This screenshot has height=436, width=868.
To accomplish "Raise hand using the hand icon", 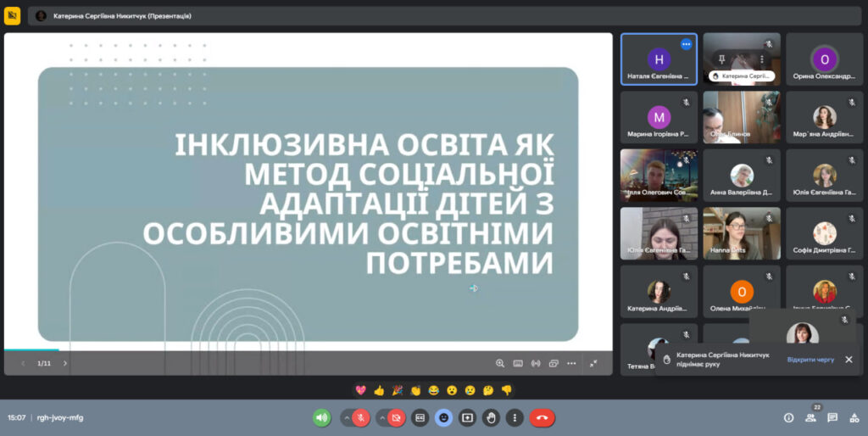I will 491,417.
